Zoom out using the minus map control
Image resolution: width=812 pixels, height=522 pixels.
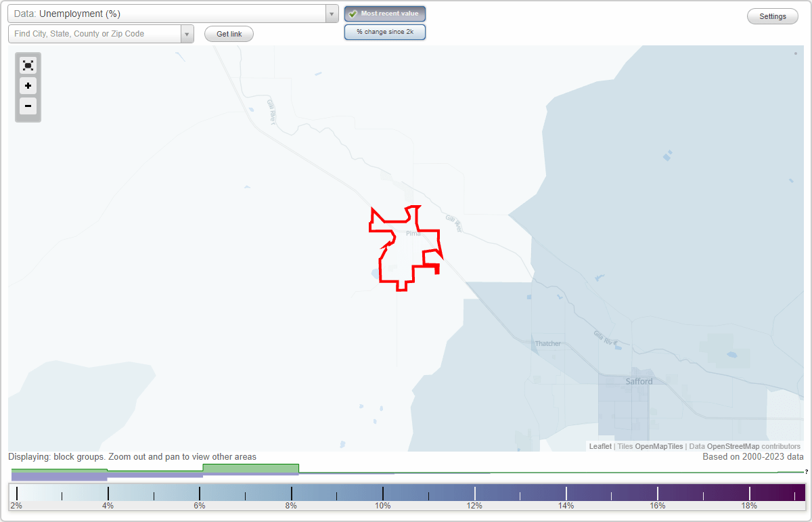[x=28, y=106]
